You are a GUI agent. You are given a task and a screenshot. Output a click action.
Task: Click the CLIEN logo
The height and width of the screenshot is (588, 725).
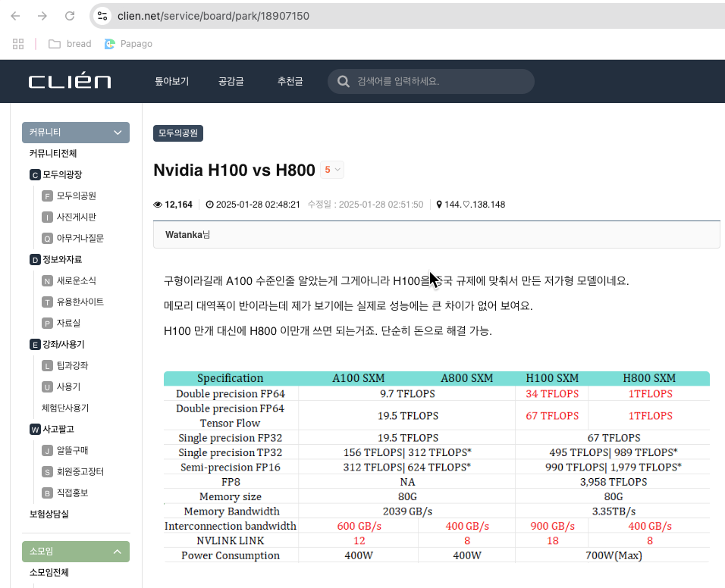point(70,81)
